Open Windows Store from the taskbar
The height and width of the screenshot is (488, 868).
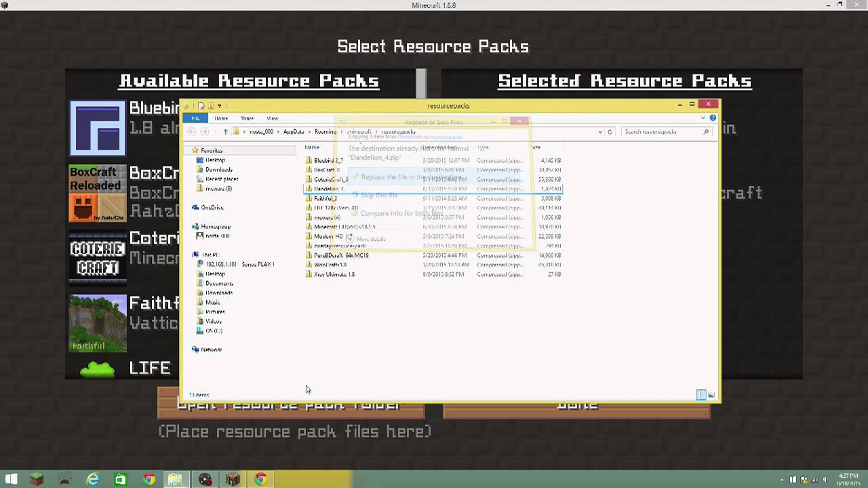pyautogui.click(x=120, y=480)
